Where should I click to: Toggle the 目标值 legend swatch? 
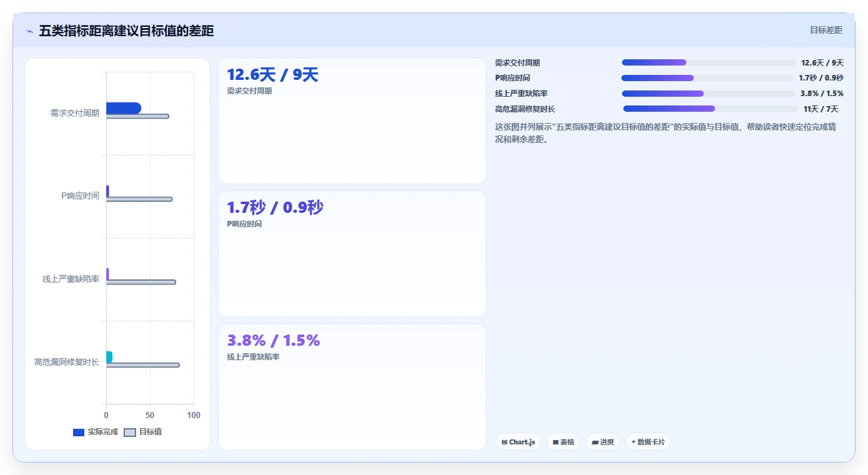click(130, 433)
